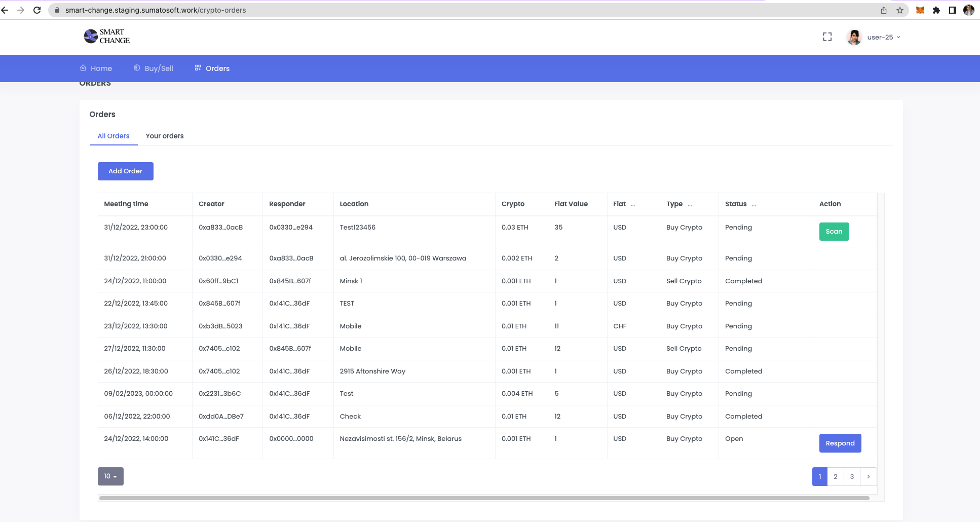Click the user-25 avatar picture

[854, 37]
